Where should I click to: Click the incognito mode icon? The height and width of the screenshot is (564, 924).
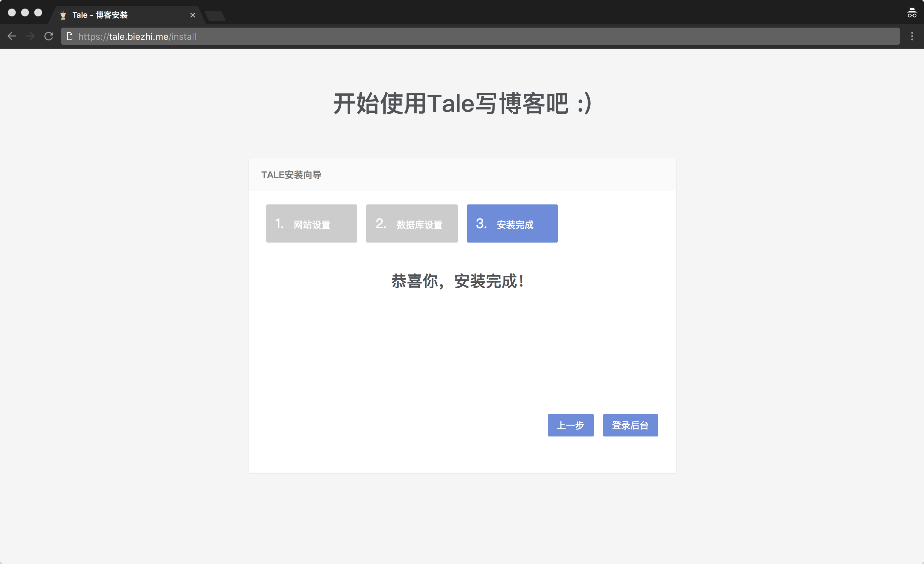coord(912,13)
